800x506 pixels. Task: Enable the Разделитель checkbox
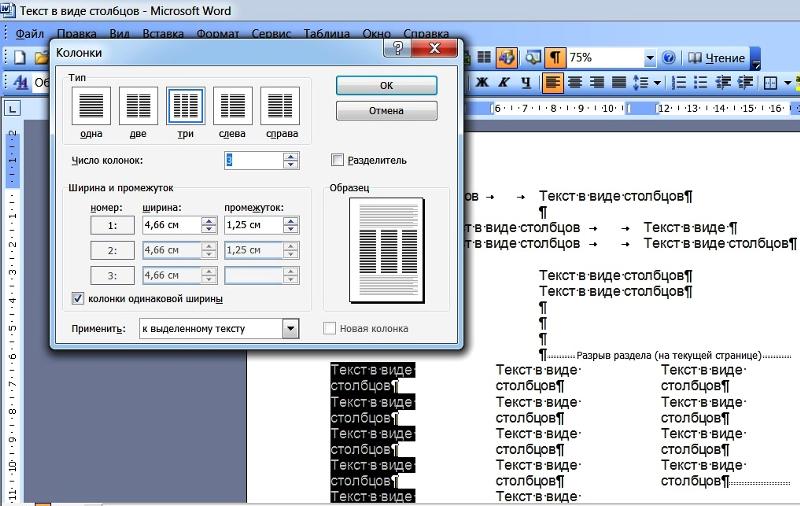click(x=337, y=160)
